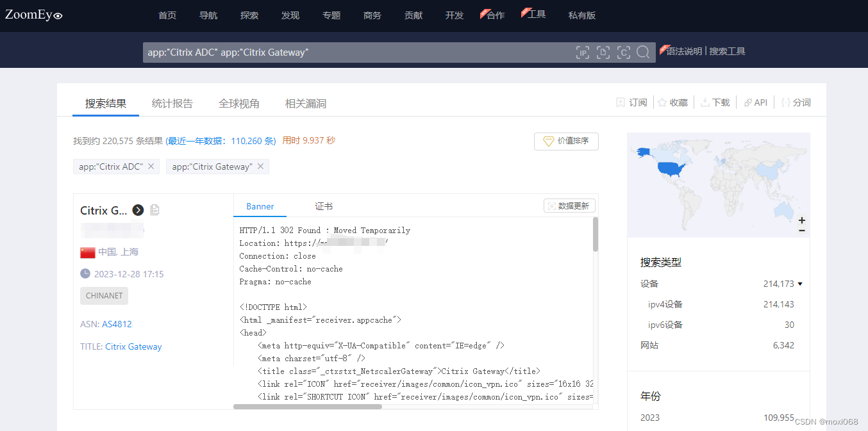The width and height of the screenshot is (868, 431).
Task: Open the 工具 tools menu
Action: point(536,14)
